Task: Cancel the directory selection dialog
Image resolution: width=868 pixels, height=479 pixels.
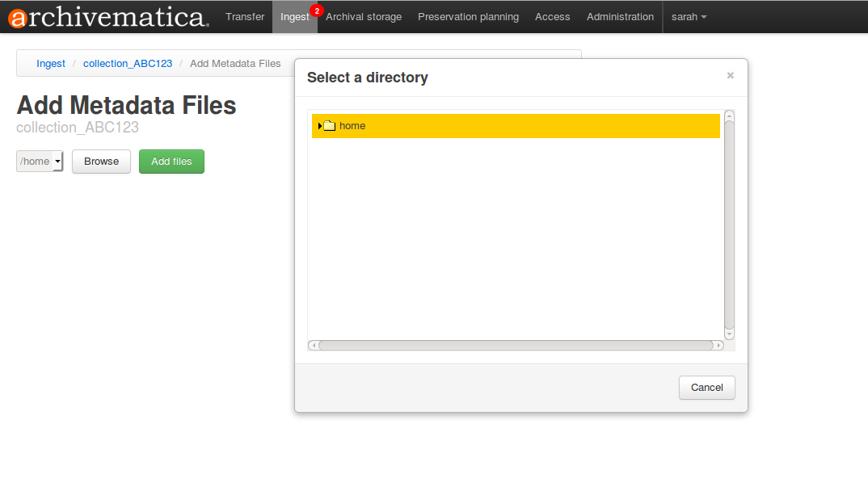Action: tap(706, 388)
